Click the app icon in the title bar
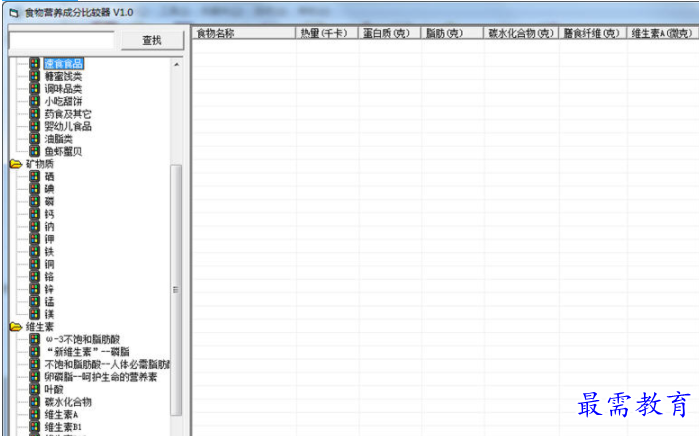Screen dimensions: 699x436 coord(14,13)
